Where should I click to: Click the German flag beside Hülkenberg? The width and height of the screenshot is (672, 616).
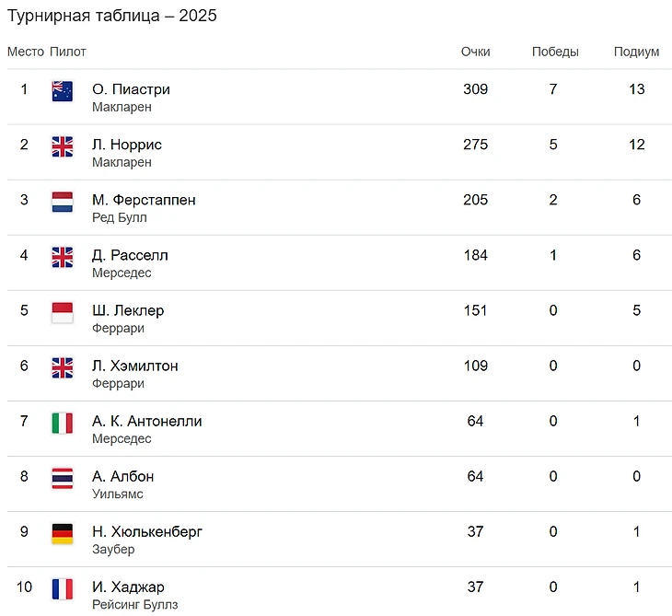(63, 533)
